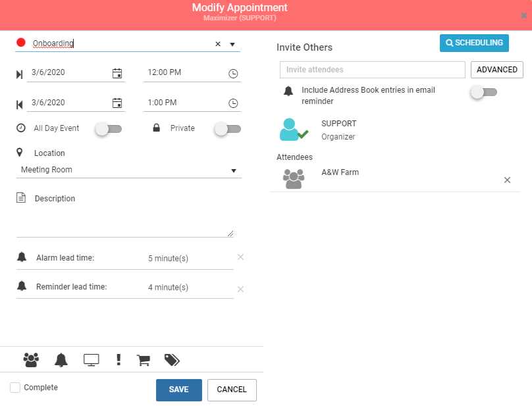Click the attendees group icon in bottom toolbar

click(x=31, y=360)
